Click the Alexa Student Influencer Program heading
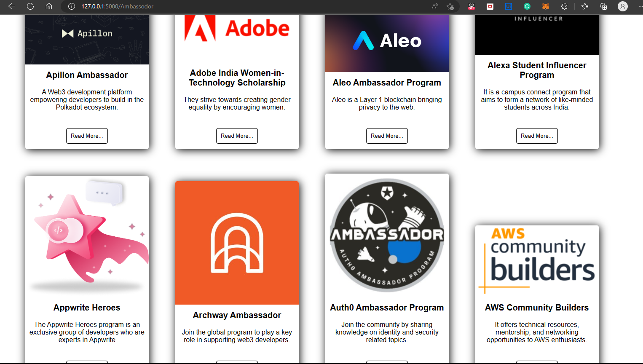643x364 pixels. pyautogui.click(x=537, y=70)
